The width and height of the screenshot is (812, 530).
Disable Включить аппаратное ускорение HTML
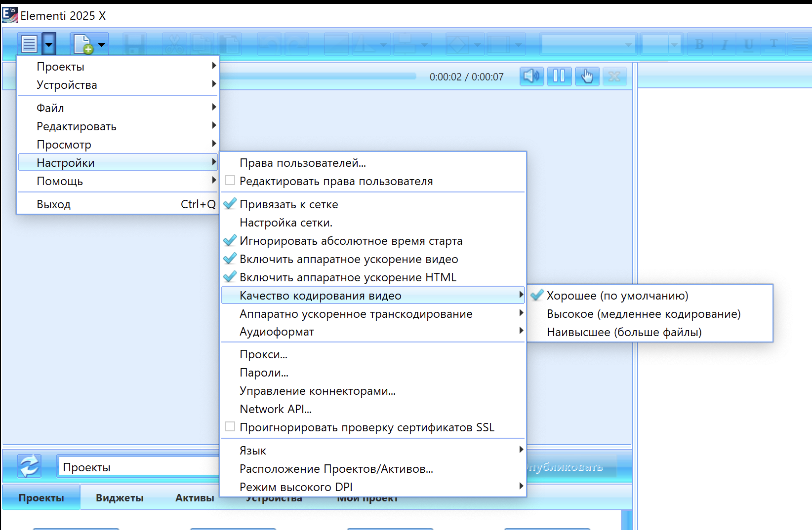(x=373, y=277)
